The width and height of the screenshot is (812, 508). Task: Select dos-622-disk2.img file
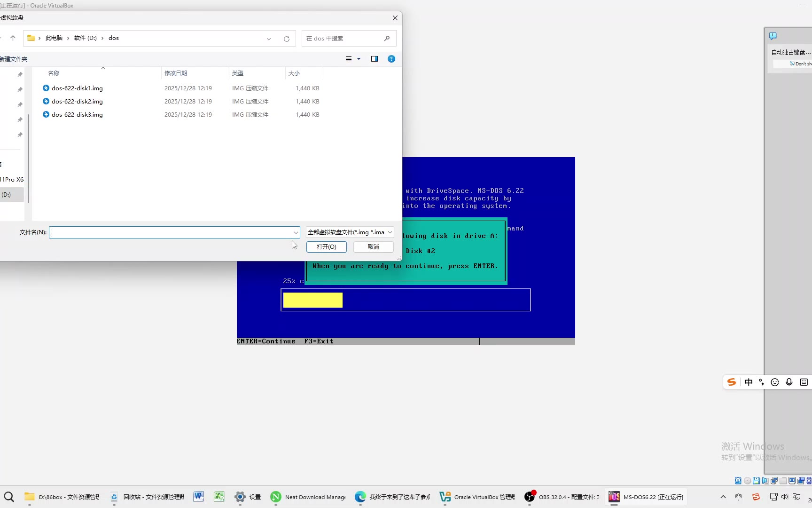[77, 101]
